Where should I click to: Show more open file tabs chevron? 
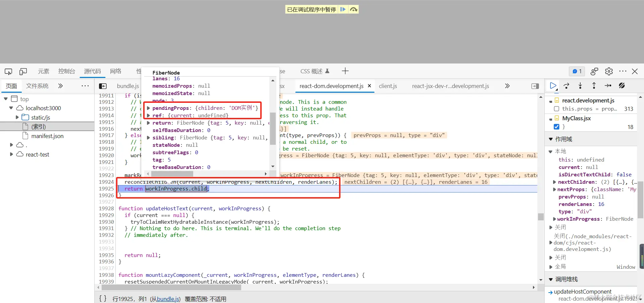(x=507, y=86)
